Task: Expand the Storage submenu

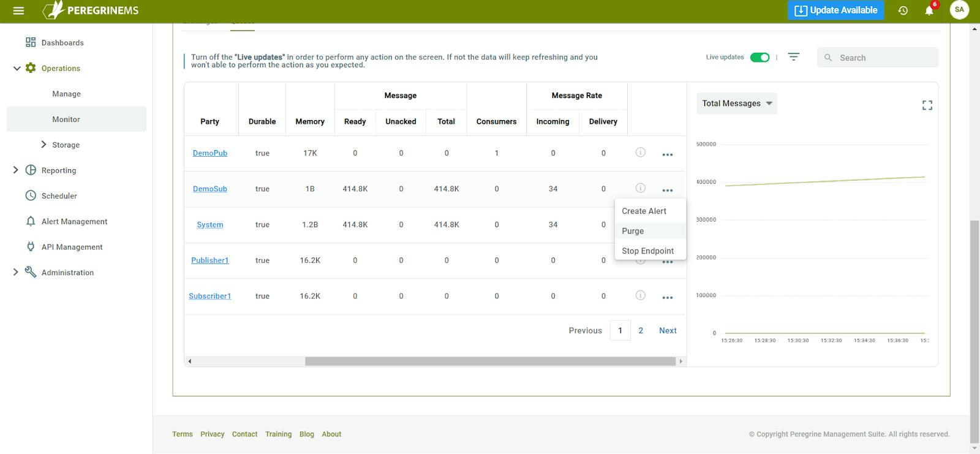Action: tap(43, 145)
